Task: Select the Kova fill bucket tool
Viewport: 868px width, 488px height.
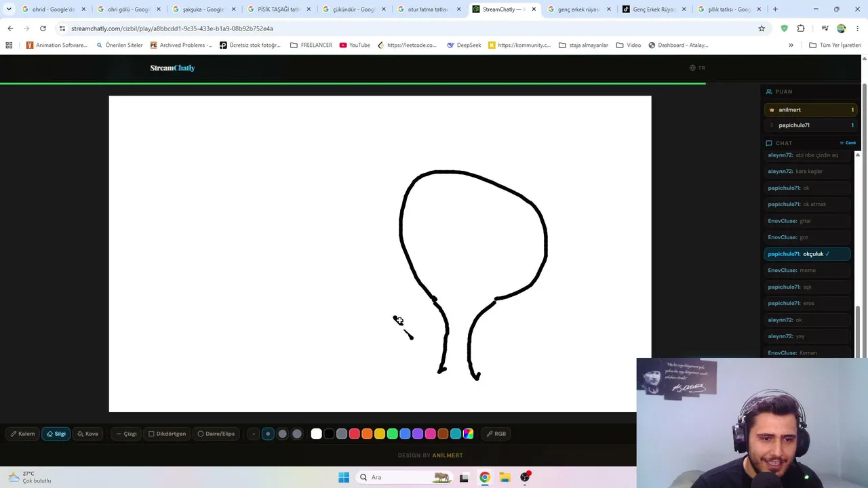Action: [87, 434]
